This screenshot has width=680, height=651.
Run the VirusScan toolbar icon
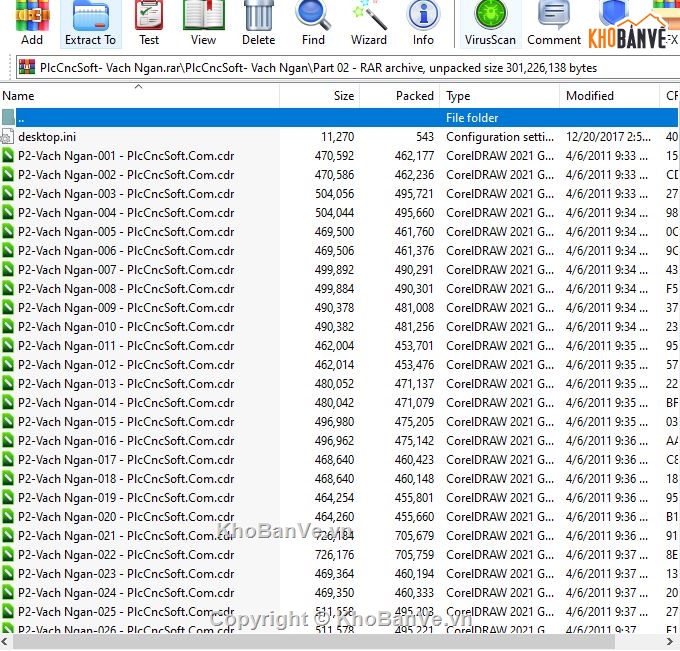coord(490,16)
